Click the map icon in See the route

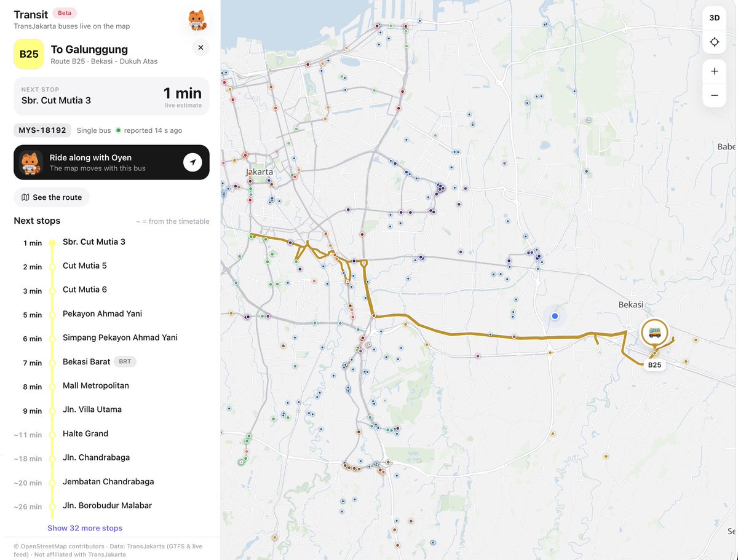coord(25,197)
